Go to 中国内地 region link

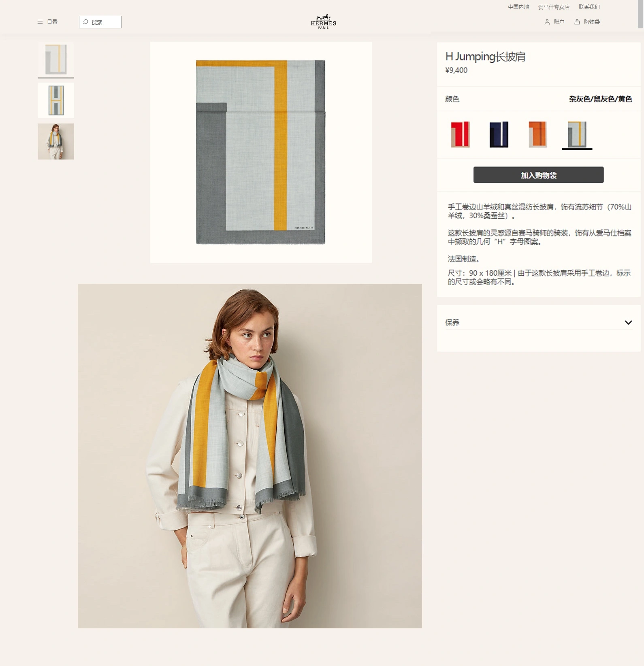pyautogui.click(x=518, y=7)
